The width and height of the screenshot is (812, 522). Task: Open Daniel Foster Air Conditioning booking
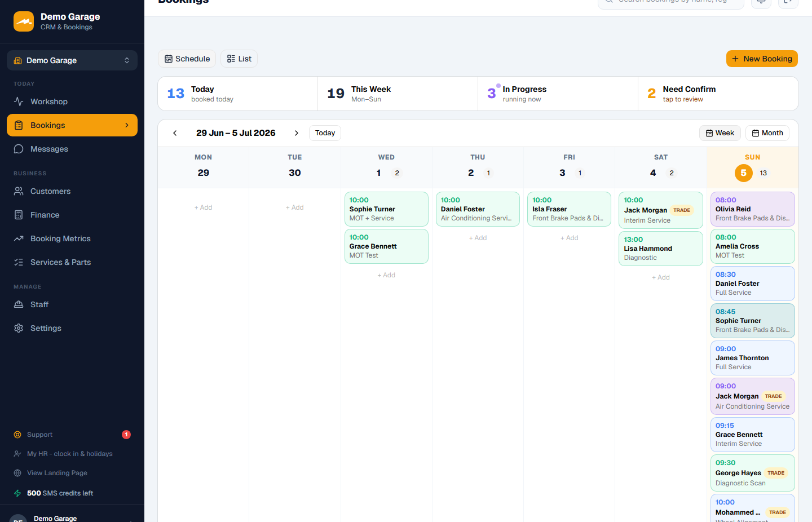(x=478, y=209)
